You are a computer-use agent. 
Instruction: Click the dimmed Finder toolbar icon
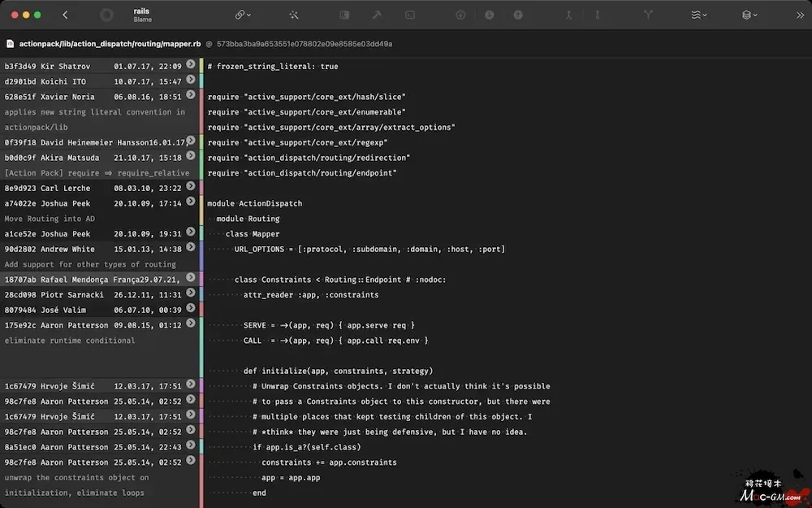(x=344, y=15)
